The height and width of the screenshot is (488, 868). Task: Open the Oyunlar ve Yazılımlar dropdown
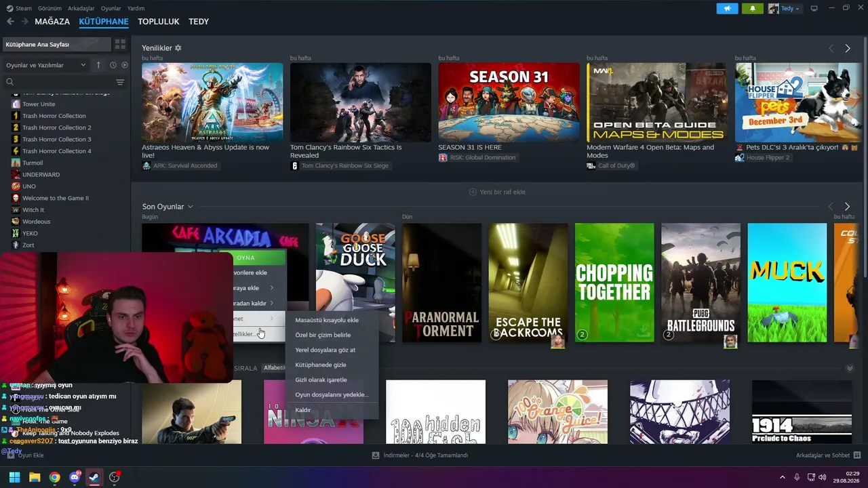pos(45,65)
